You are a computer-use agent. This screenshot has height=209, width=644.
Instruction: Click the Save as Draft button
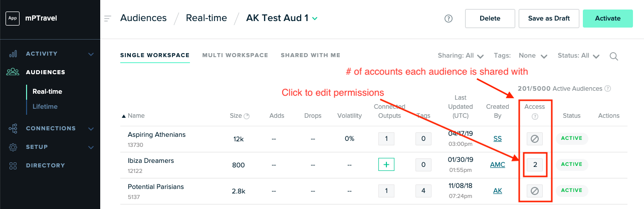(549, 18)
